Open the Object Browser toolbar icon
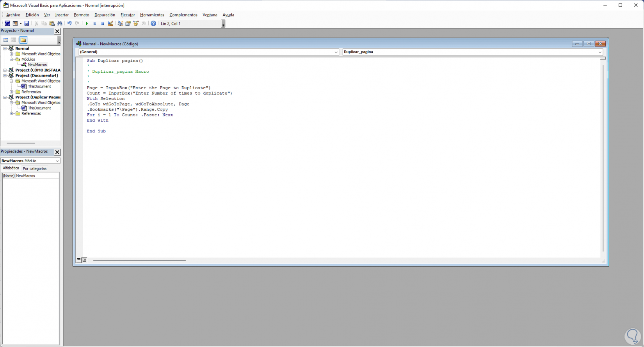The width and height of the screenshot is (644, 347). coord(136,23)
